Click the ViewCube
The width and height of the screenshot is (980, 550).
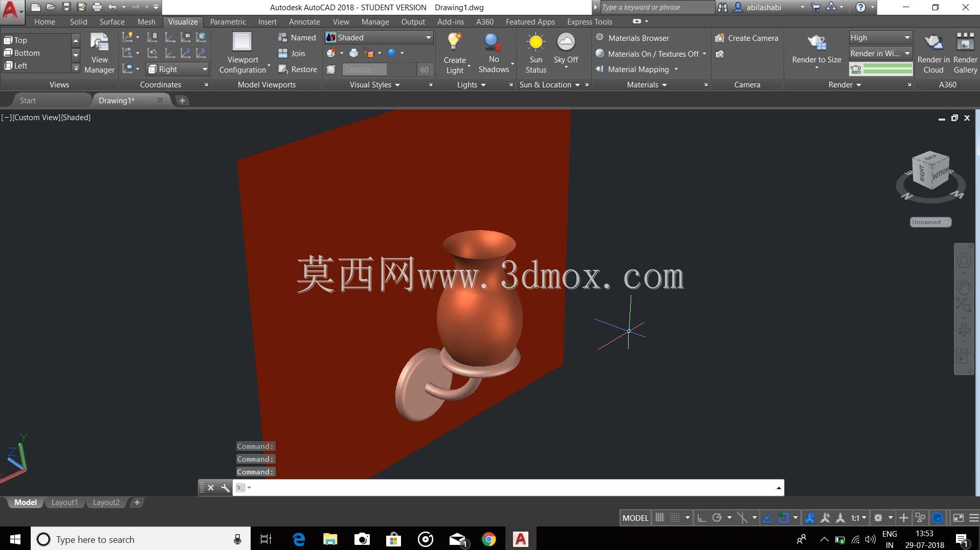tap(930, 171)
